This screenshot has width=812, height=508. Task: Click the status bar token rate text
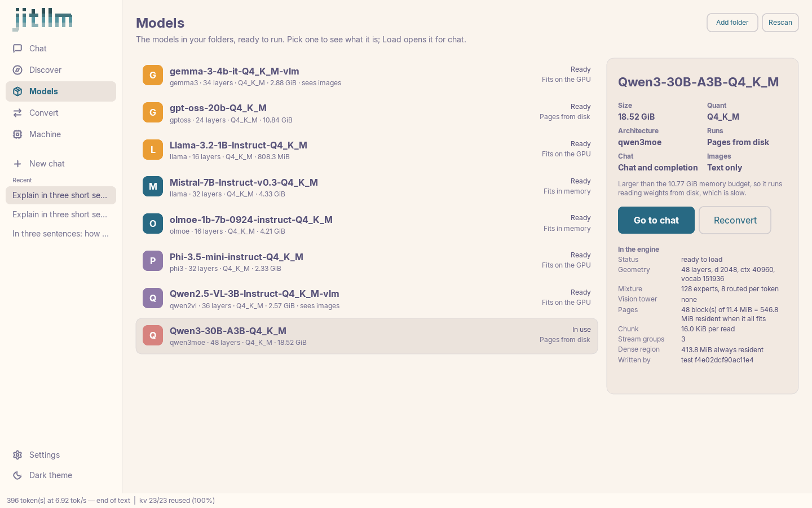[x=68, y=501]
